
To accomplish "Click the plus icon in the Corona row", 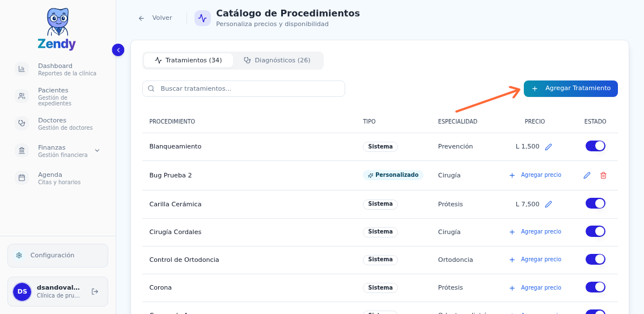I will click(x=512, y=288).
